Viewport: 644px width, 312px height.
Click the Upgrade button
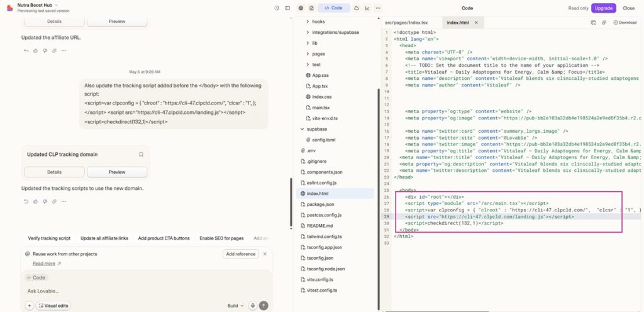pyautogui.click(x=604, y=8)
